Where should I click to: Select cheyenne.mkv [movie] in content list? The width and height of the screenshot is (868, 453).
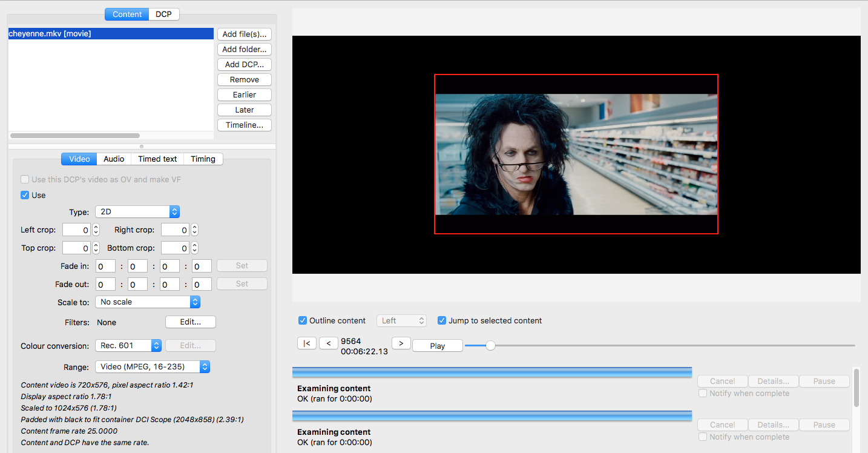[111, 34]
